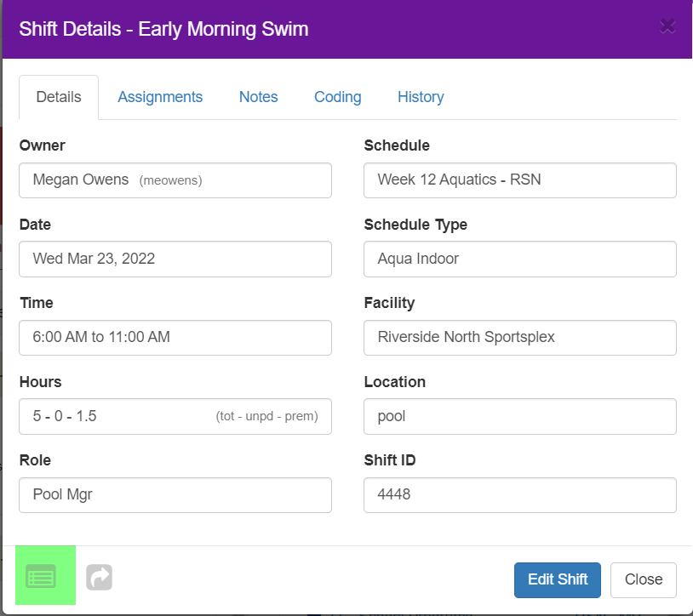
Task: Close the dialog with the X icon
Action: tap(667, 26)
